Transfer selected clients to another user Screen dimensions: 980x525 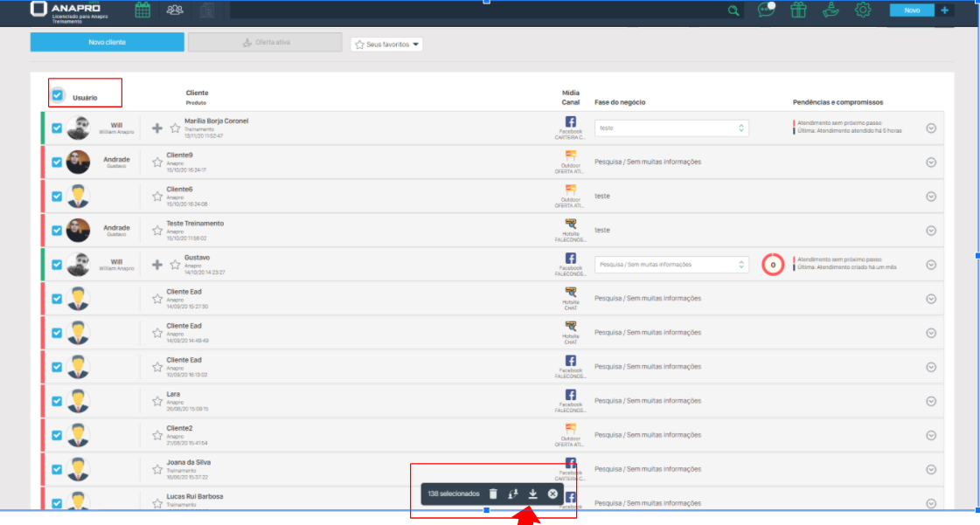(513, 494)
